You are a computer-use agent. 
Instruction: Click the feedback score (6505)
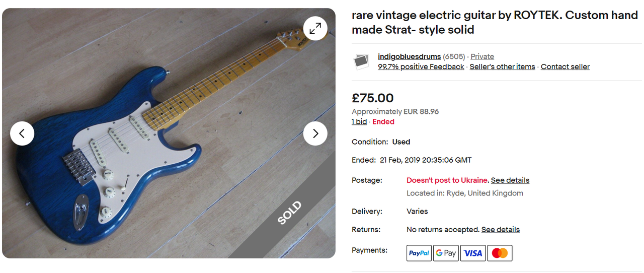[454, 56]
